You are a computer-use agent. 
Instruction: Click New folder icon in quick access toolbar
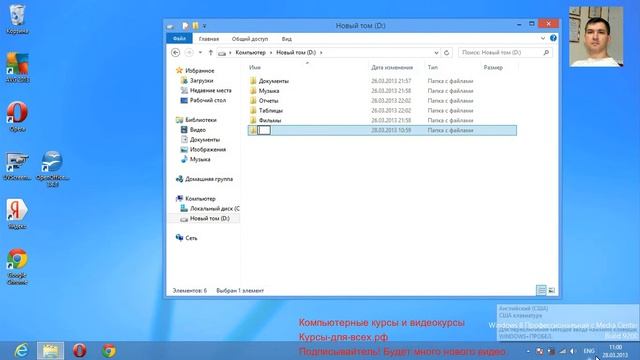coord(196,26)
